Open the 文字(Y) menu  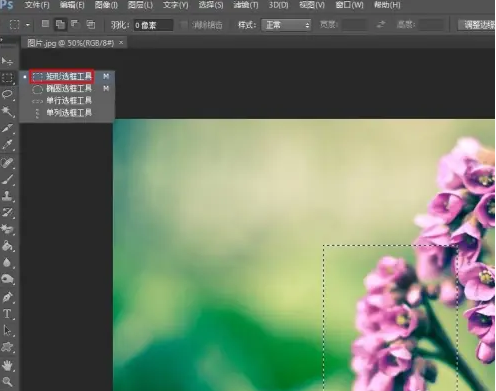point(175,5)
